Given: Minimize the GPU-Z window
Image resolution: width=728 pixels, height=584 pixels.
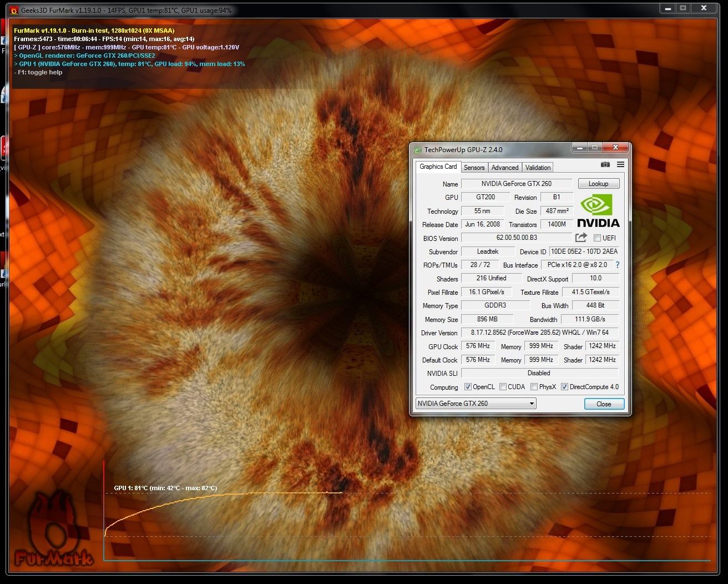Looking at the screenshot, I should coord(580,148).
